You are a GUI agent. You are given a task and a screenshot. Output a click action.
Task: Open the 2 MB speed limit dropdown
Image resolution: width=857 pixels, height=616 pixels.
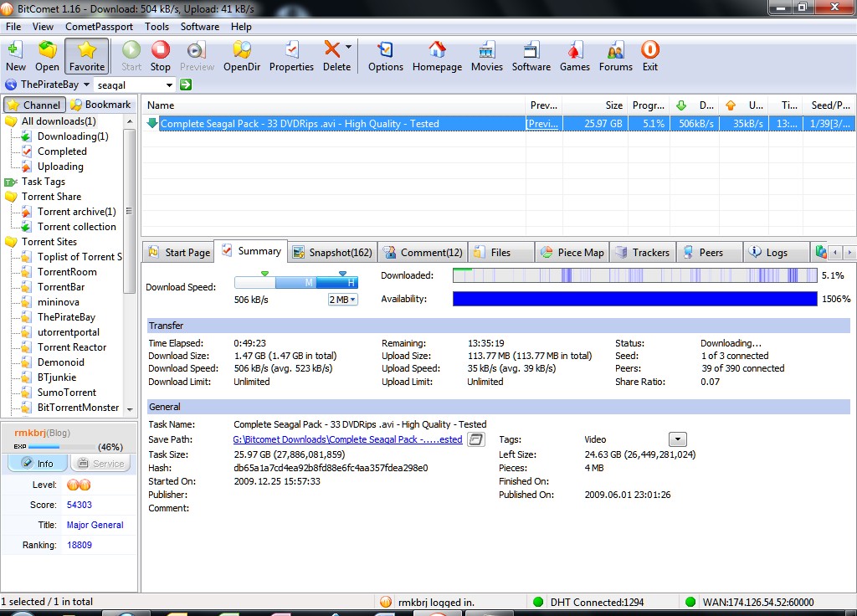click(x=342, y=300)
